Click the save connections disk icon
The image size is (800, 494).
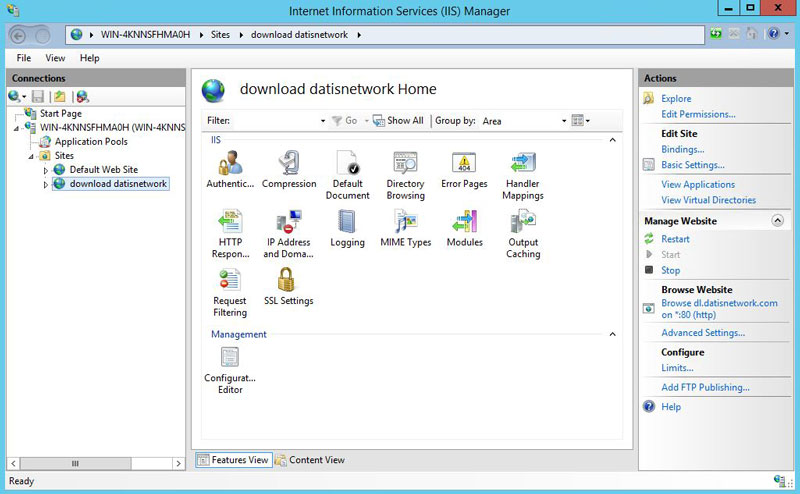pyautogui.click(x=38, y=96)
